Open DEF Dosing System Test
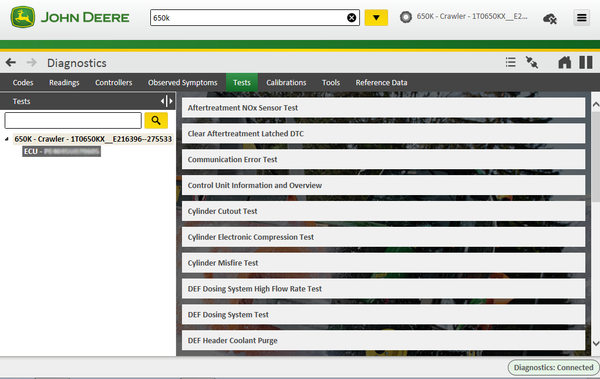Screen dimensions: 600x379 pyautogui.click(x=383, y=315)
